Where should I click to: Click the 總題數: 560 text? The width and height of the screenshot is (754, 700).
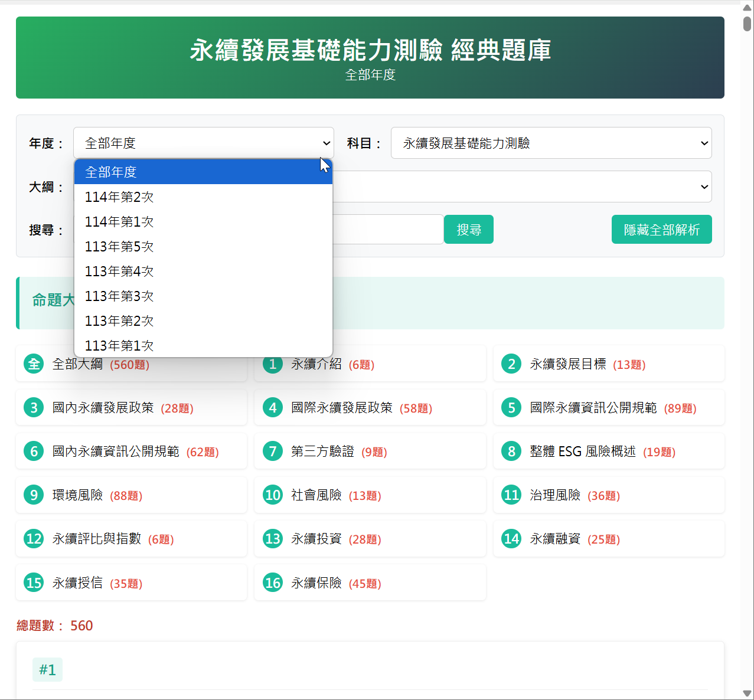point(55,626)
